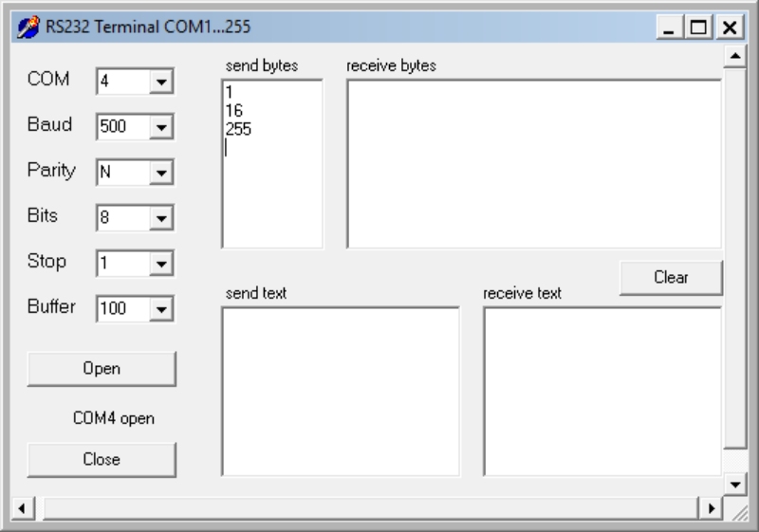This screenshot has width=759, height=532.
Task: Click the vertical scrollbar up arrow
Action: [734, 57]
